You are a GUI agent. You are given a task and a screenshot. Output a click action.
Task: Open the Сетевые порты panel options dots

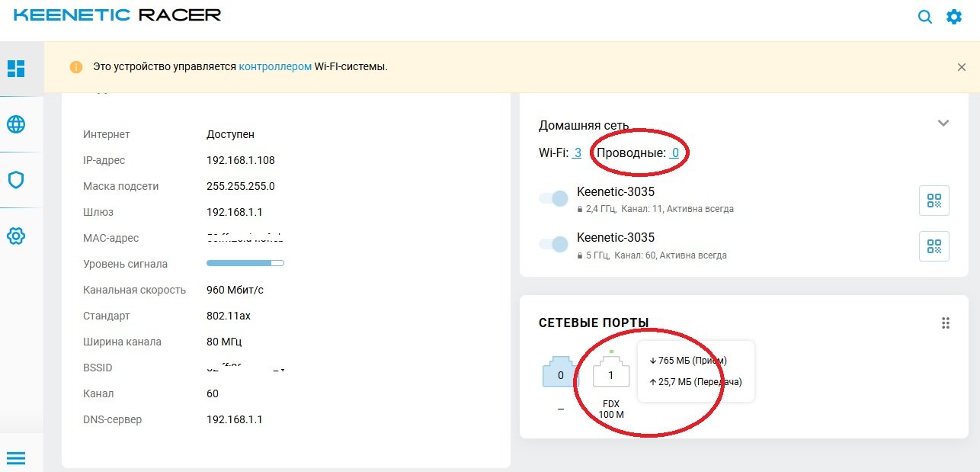pos(946,323)
